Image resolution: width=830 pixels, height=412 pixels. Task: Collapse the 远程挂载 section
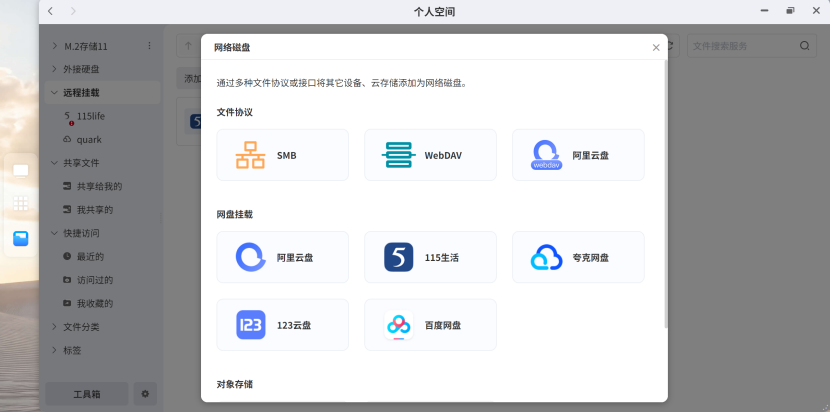55,93
